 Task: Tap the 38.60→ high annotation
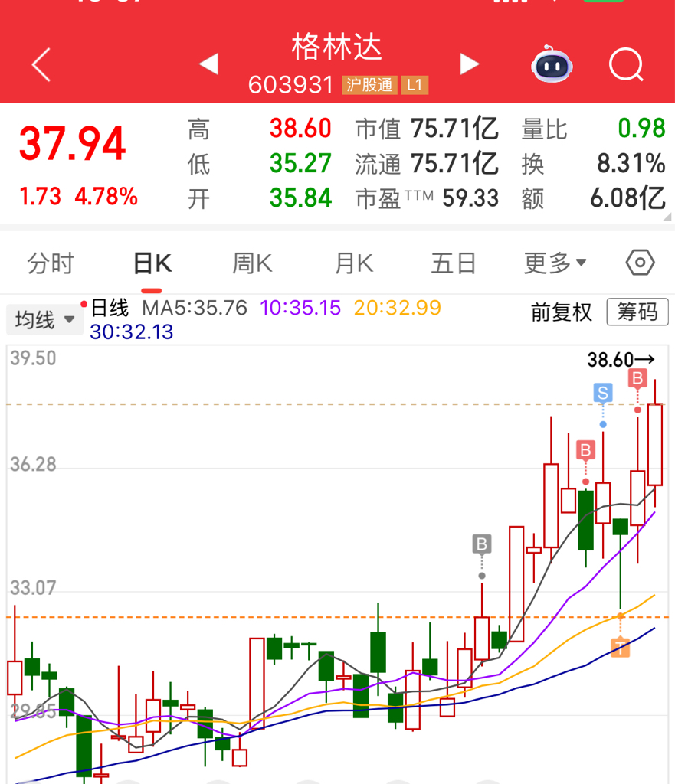coord(621,360)
